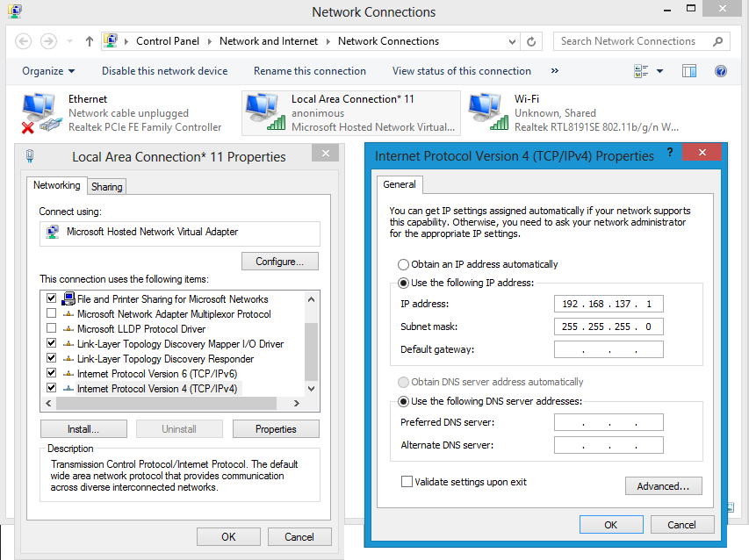Click the Alternate DNS server field
The height and width of the screenshot is (560, 749).
point(609,445)
